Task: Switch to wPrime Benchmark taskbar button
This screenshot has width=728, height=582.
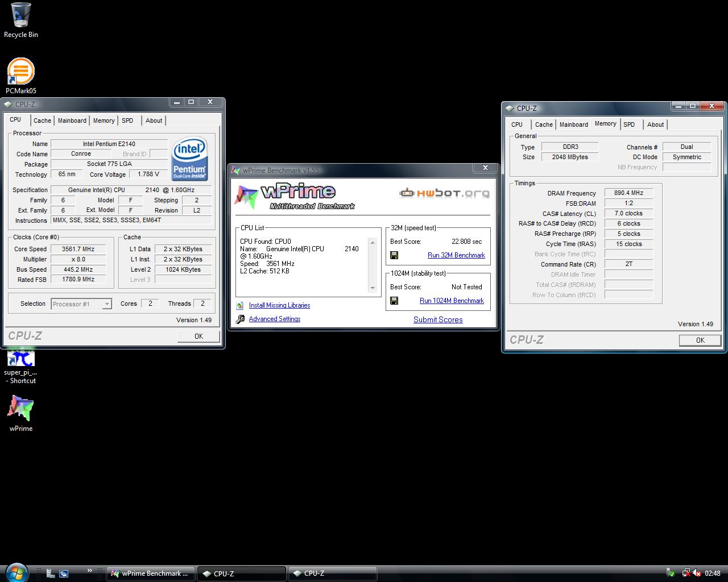Action: click(151, 573)
